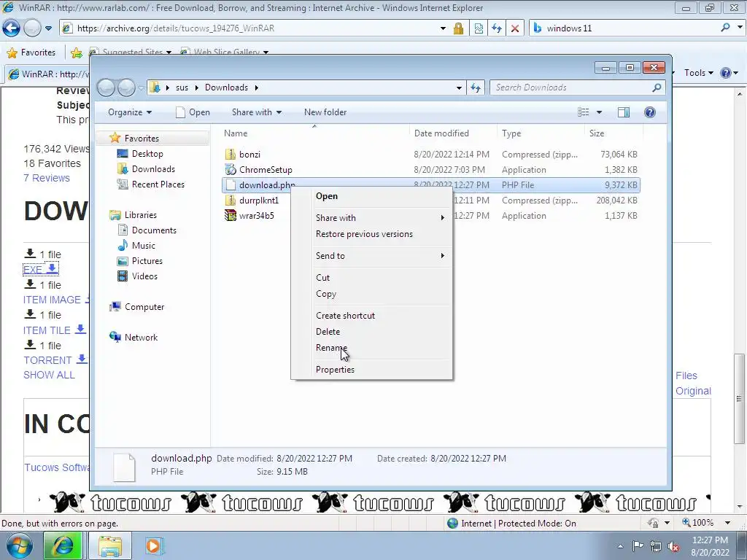Open the Explorer address bar history dropdown
This screenshot has height=560, width=747.
coord(459,87)
